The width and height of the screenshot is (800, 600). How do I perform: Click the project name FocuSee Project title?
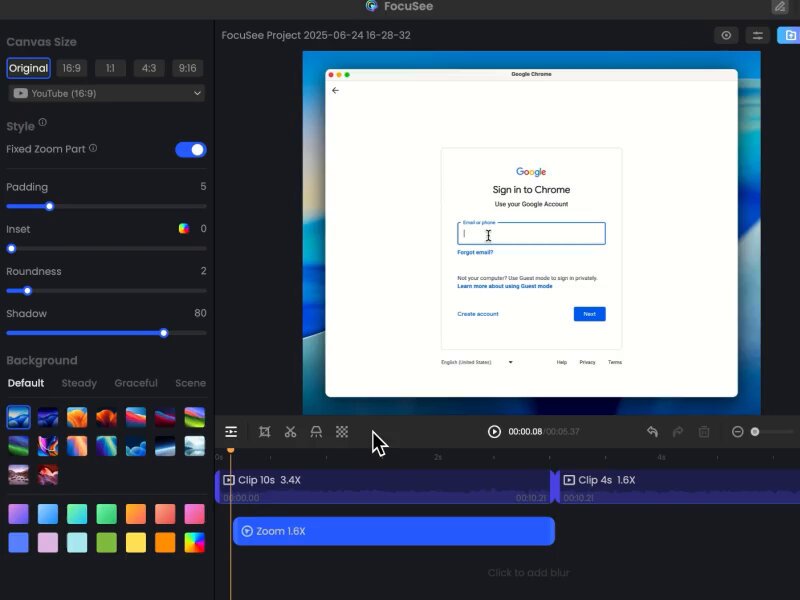(x=316, y=35)
